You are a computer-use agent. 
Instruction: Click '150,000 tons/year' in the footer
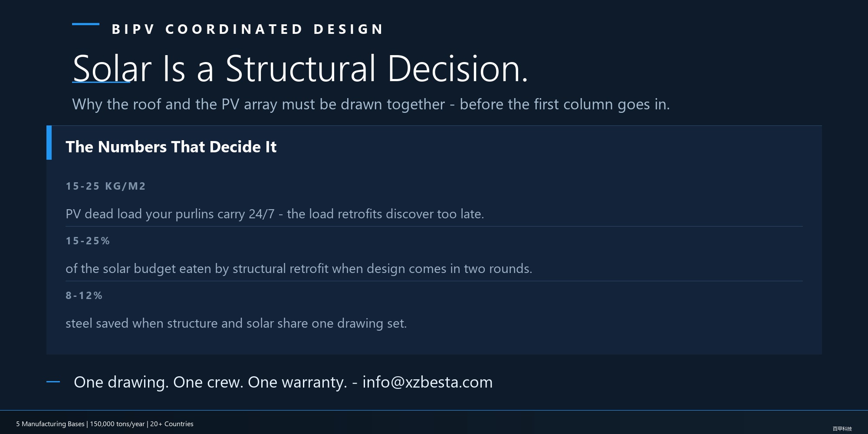pos(117,424)
